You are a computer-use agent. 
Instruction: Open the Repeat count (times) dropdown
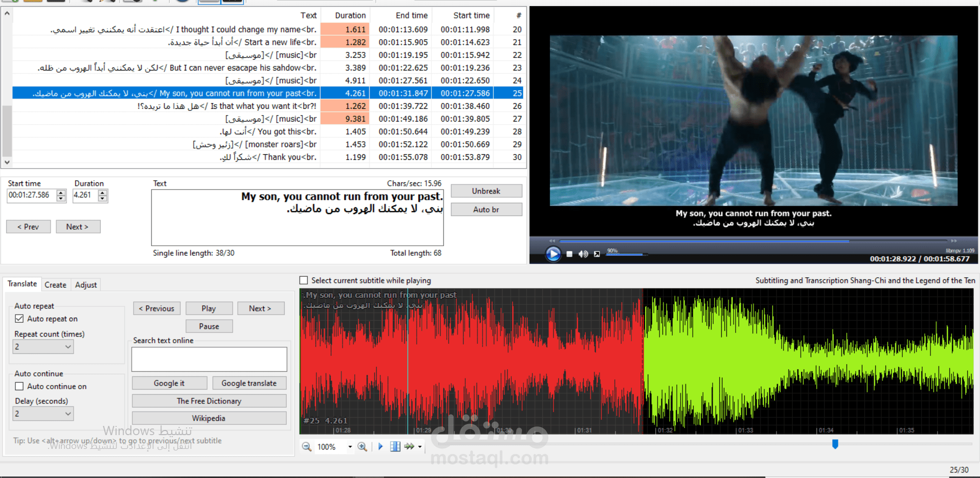point(43,347)
